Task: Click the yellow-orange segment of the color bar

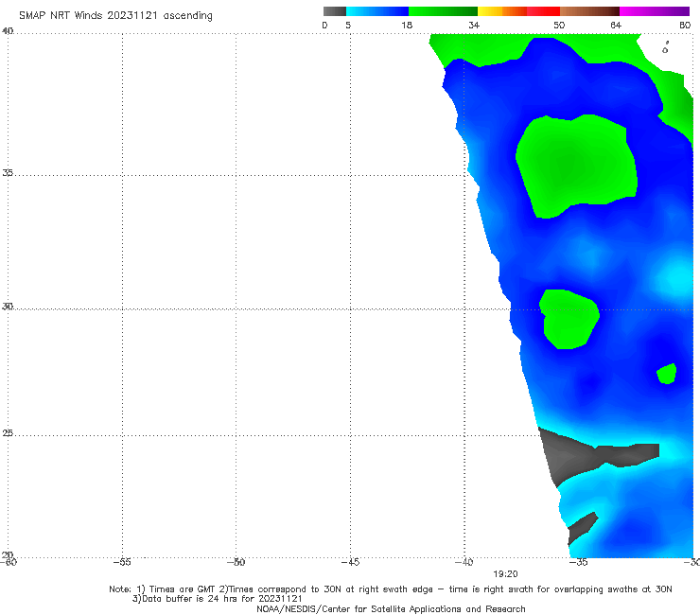Action: [502, 11]
